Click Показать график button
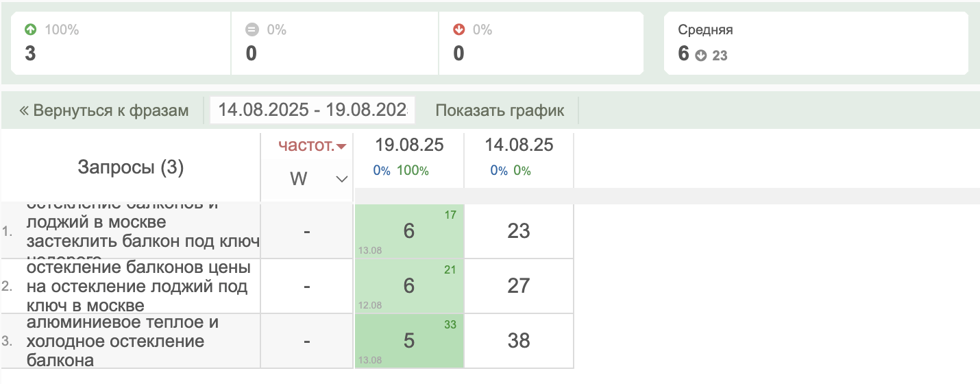This screenshot has width=980, height=384. point(500,110)
